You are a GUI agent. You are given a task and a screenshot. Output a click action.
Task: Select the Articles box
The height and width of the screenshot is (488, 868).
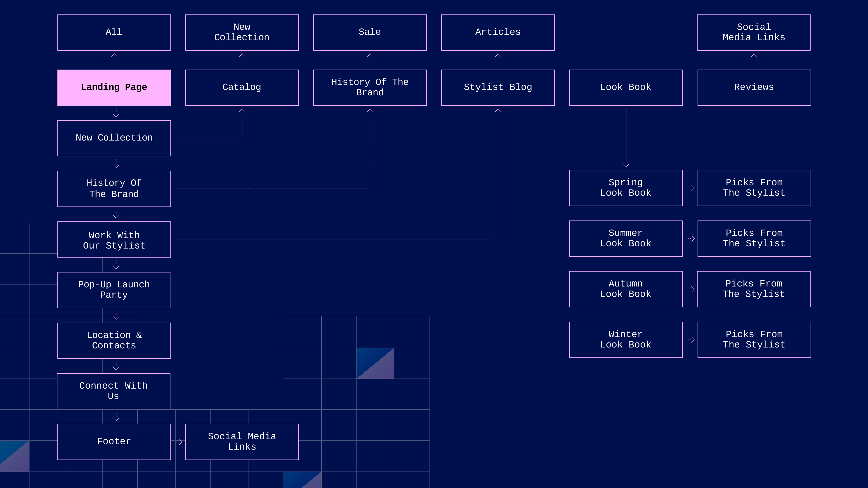[x=498, y=32]
